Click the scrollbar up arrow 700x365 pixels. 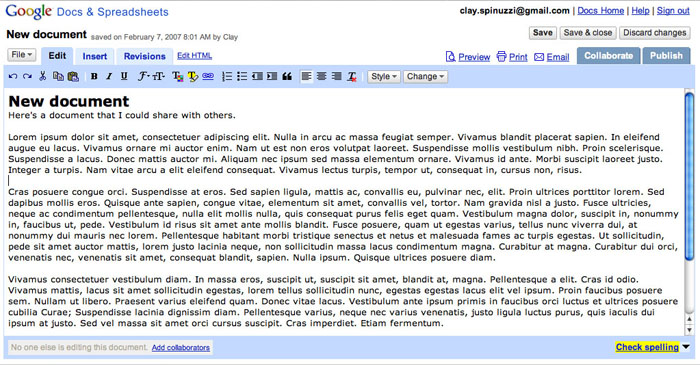coord(689,319)
